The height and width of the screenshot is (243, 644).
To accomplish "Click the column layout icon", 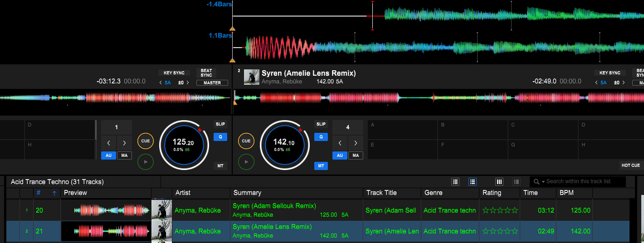I will tap(499, 182).
